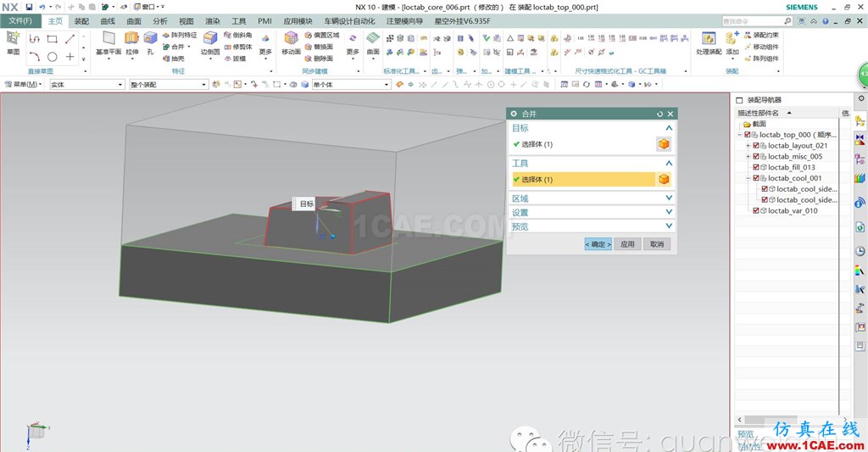868x452 pixels.
Task: Reset the 合并 dialog with reset icon
Action: (659, 114)
